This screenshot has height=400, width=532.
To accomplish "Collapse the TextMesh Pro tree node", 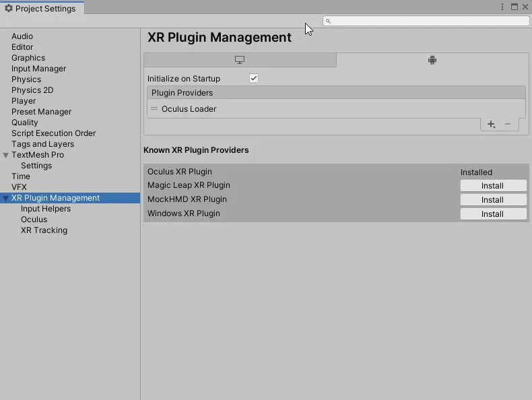I will click(x=6, y=155).
